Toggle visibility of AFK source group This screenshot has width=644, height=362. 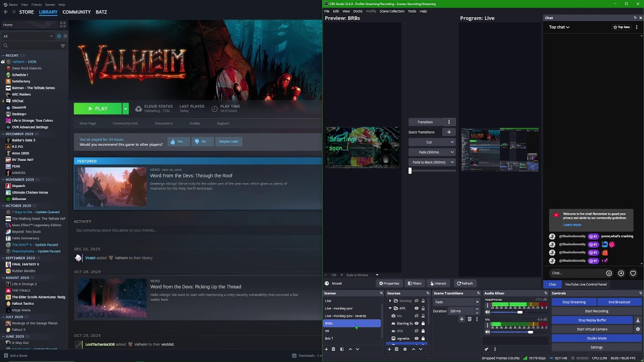(x=416, y=308)
